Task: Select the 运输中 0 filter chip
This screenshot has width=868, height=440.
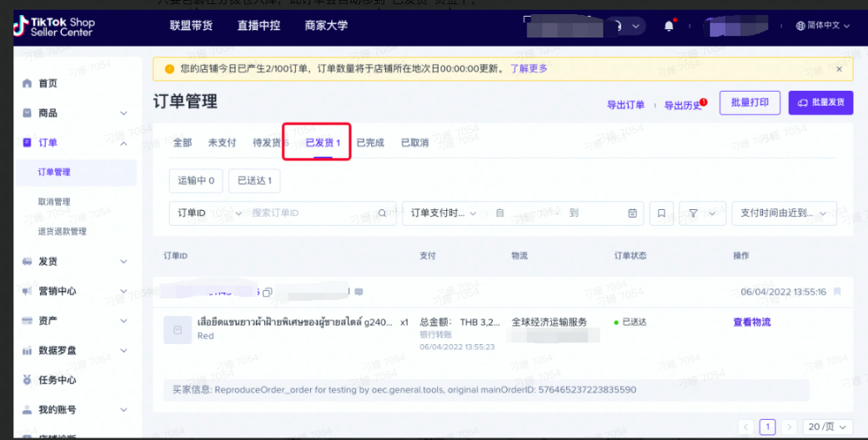Action: (196, 180)
